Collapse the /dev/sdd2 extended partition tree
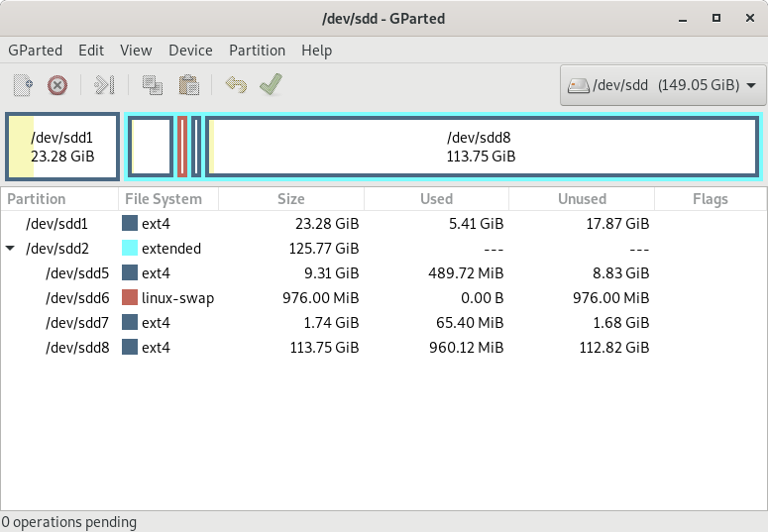Viewport: 768px width, 532px height. point(10,249)
